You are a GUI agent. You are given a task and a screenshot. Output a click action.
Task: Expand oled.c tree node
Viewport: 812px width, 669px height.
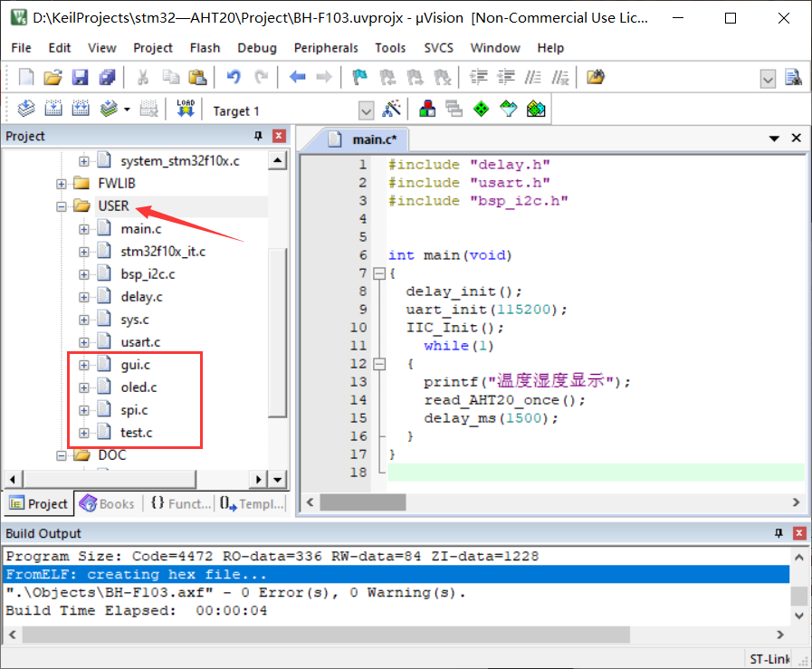coord(84,387)
